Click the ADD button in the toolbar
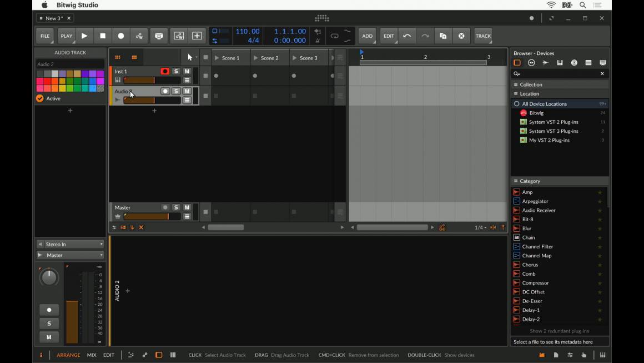 [x=367, y=36]
